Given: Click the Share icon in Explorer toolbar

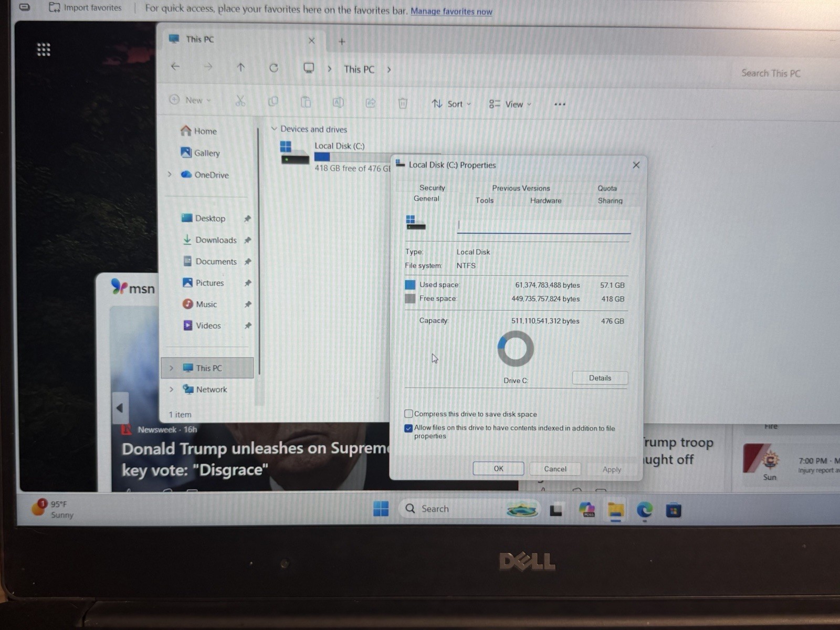Looking at the screenshot, I should [x=371, y=103].
